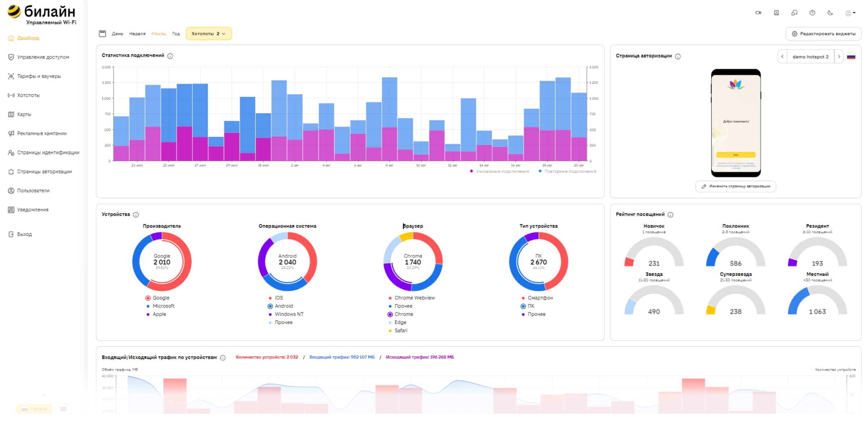Open Уведомления in the sidebar
This screenshot has width=868, height=434.
coord(28,210)
